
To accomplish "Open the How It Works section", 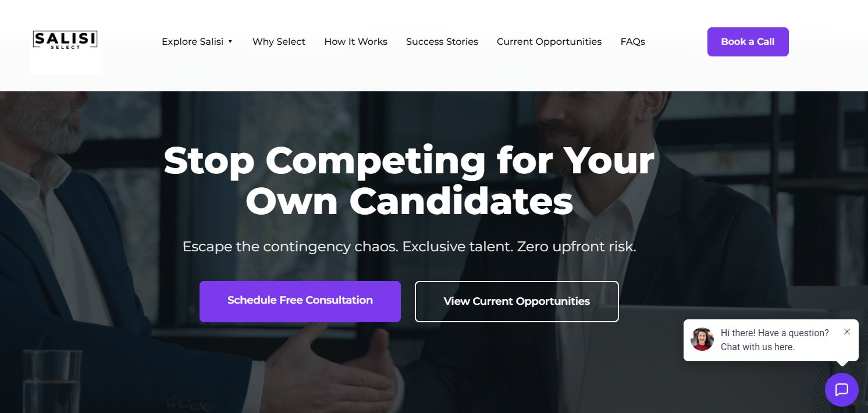I will coord(355,42).
